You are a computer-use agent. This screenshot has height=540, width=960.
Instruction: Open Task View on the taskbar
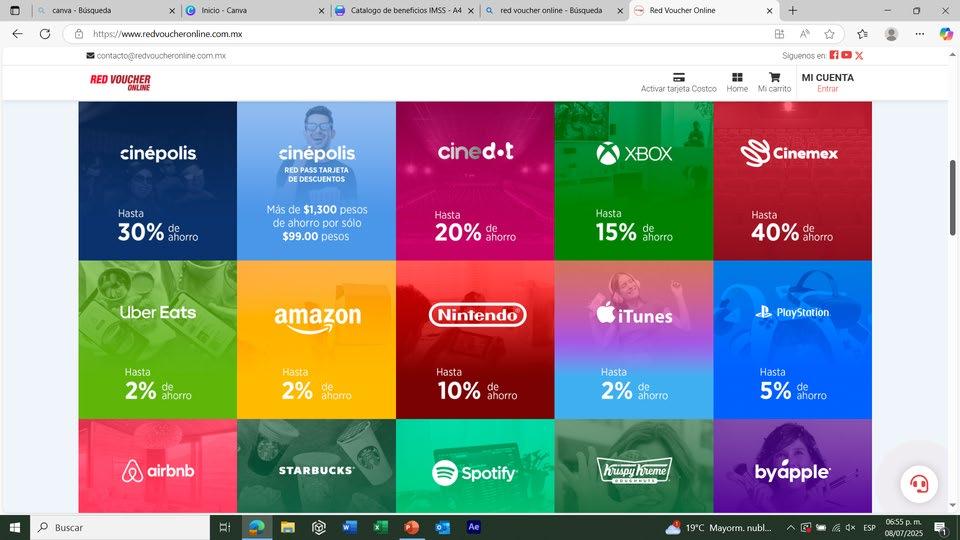tap(225, 527)
